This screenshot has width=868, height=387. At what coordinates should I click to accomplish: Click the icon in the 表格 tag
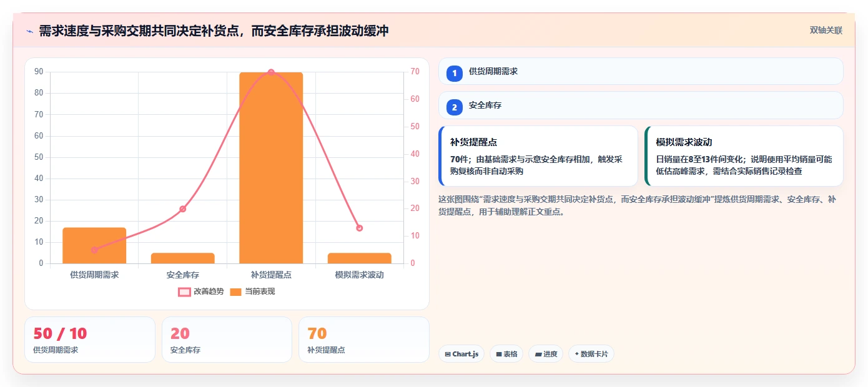499,354
